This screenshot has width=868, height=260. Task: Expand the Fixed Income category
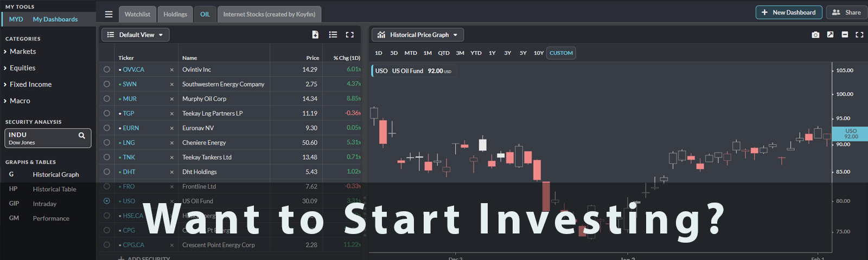coord(28,84)
